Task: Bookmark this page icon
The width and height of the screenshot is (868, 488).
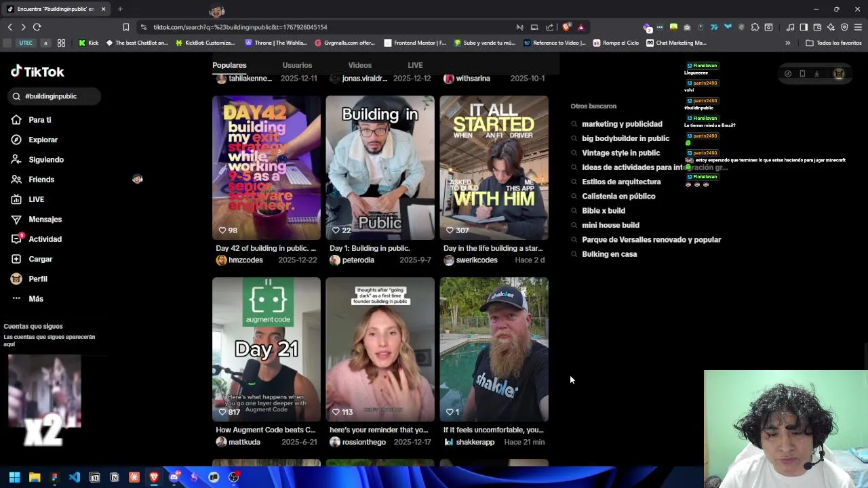Action: (126, 27)
